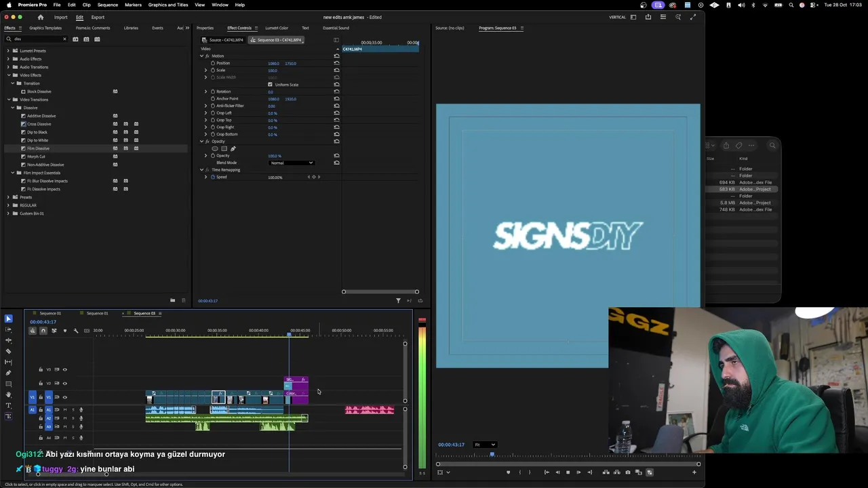Viewport: 868px width, 488px height.
Task: Toggle V2 track output eye
Action: click(x=64, y=383)
